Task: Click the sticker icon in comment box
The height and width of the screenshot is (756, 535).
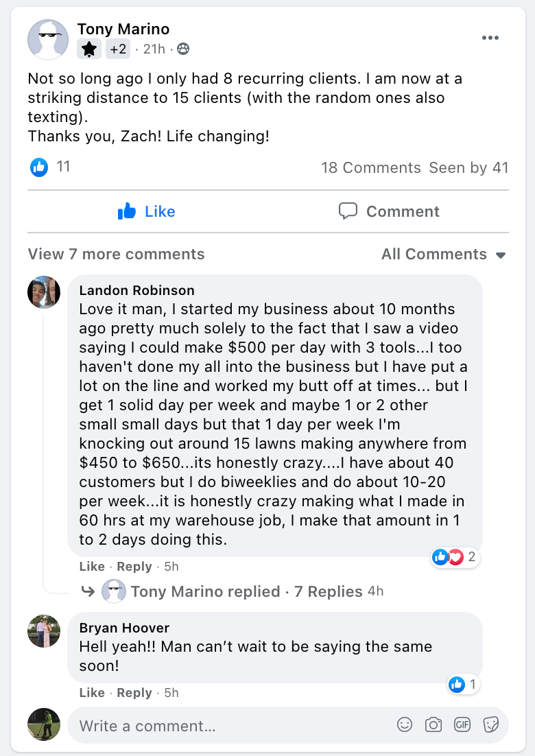Action: coord(490,724)
